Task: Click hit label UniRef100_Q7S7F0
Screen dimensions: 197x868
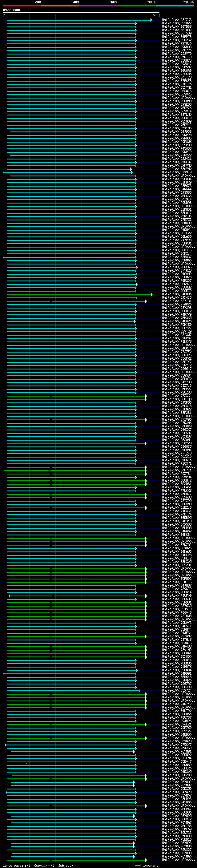Action: coord(177,352)
